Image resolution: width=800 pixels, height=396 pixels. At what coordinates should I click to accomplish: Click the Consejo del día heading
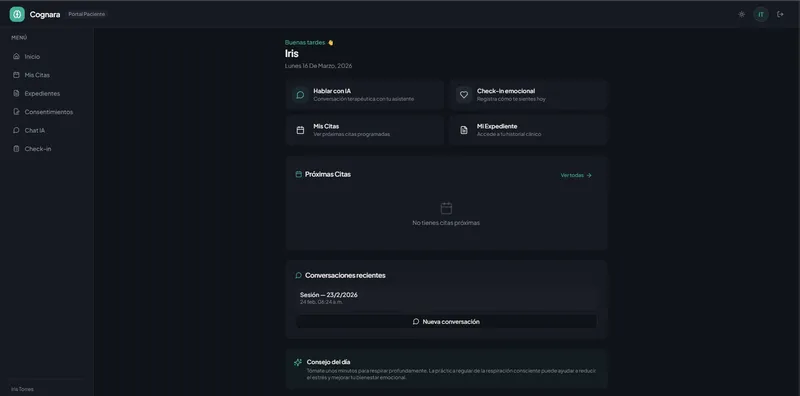[329, 362]
